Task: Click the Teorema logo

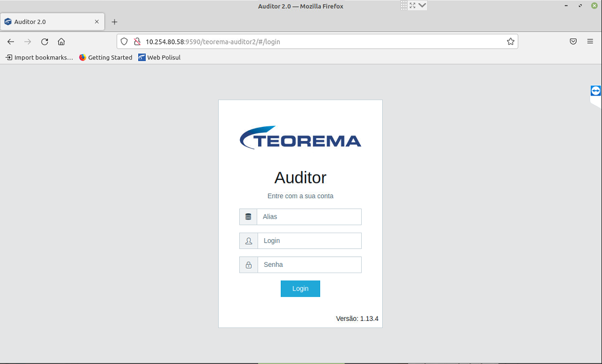Action: pyautogui.click(x=300, y=138)
